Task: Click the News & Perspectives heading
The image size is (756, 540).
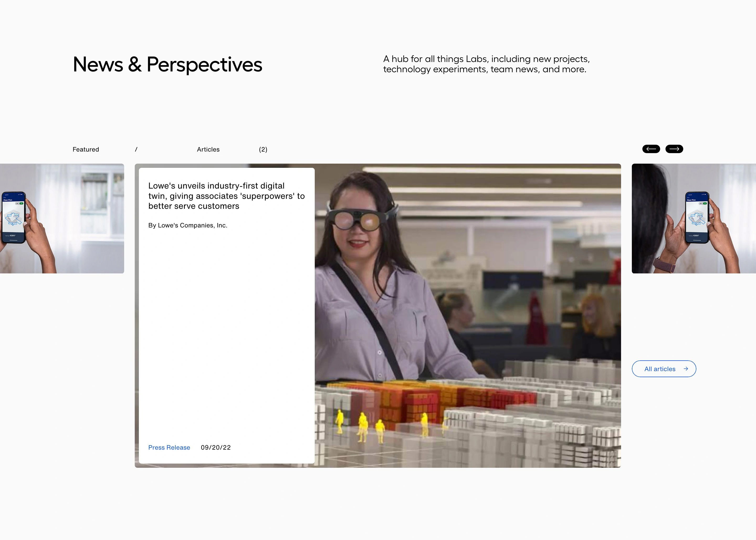Action: [x=167, y=65]
